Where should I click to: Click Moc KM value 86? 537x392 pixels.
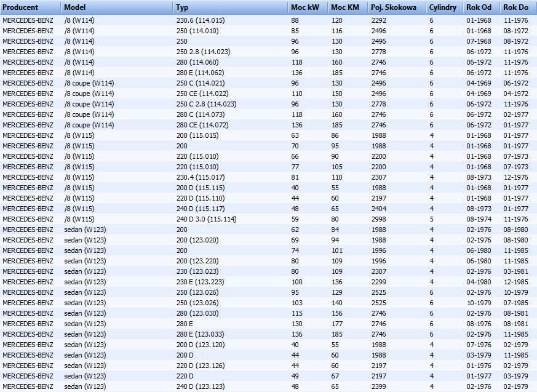coord(335,135)
